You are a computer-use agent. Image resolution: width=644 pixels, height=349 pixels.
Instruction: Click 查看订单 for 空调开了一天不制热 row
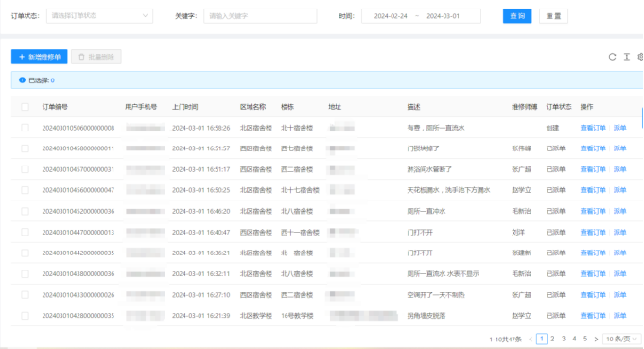click(593, 295)
